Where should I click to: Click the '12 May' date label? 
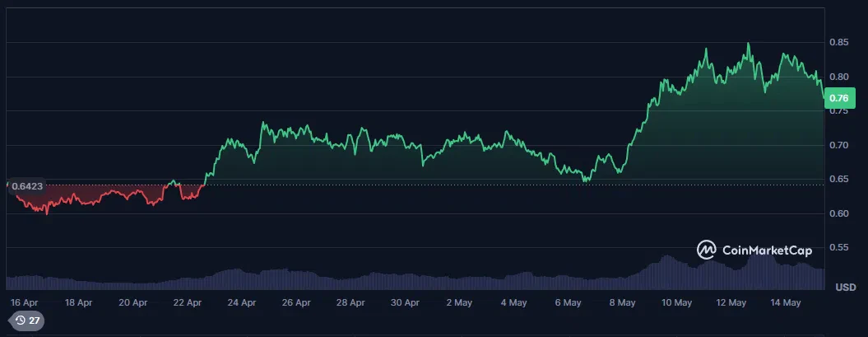731,302
